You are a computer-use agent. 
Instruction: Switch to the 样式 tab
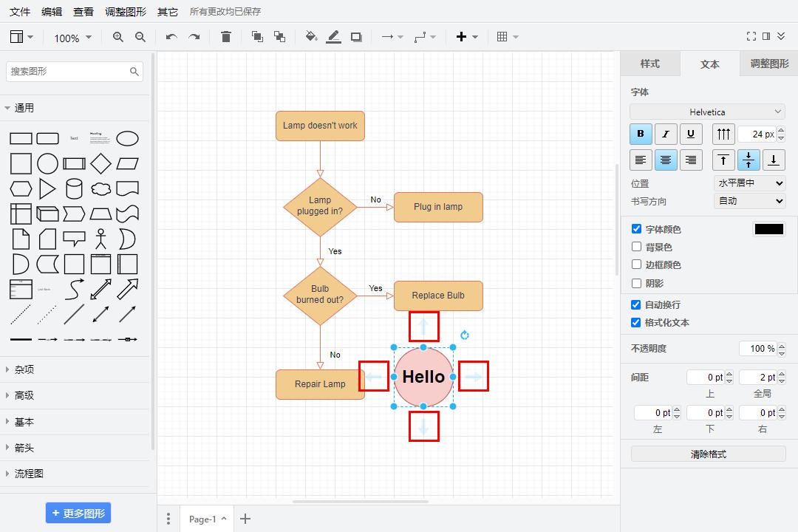[x=649, y=64]
